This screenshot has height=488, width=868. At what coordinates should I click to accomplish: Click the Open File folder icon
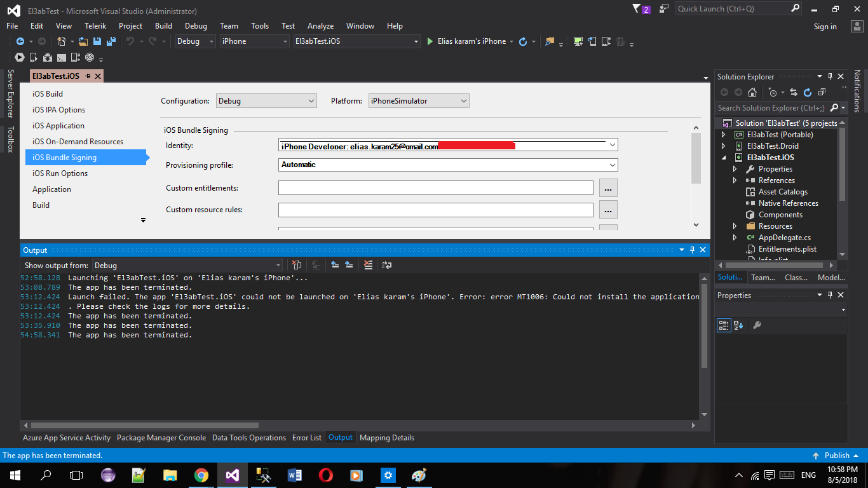[x=84, y=41]
